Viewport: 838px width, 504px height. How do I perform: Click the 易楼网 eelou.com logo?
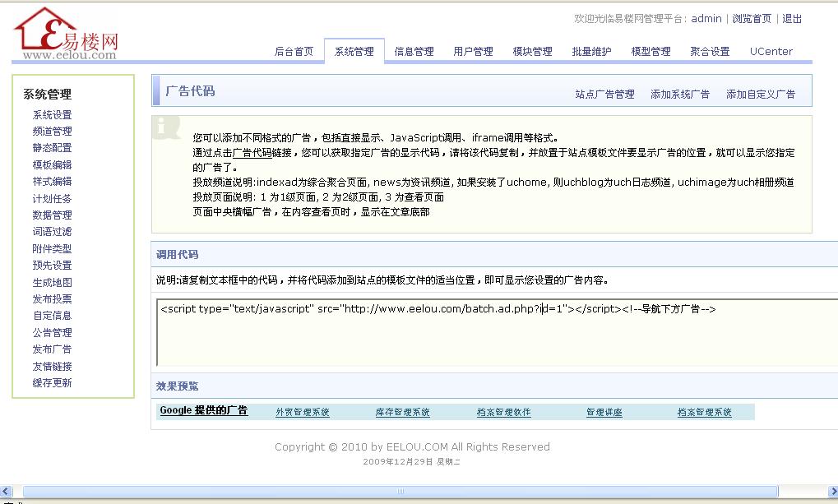pos(65,34)
